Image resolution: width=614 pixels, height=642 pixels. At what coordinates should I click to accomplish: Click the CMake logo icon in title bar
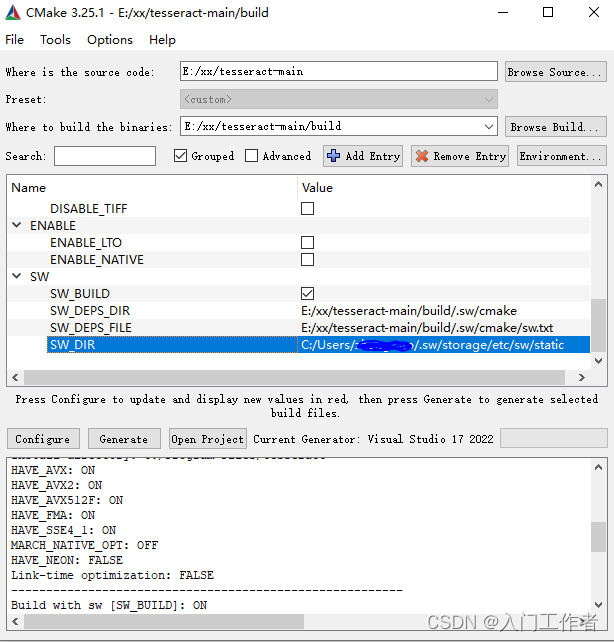pyautogui.click(x=13, y=13)
